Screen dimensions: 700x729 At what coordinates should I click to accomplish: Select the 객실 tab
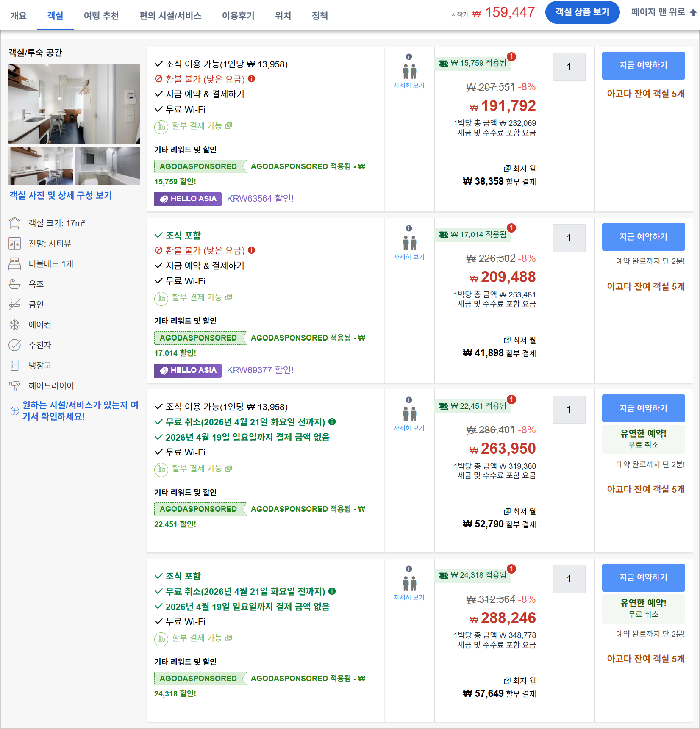click(55, 16)
